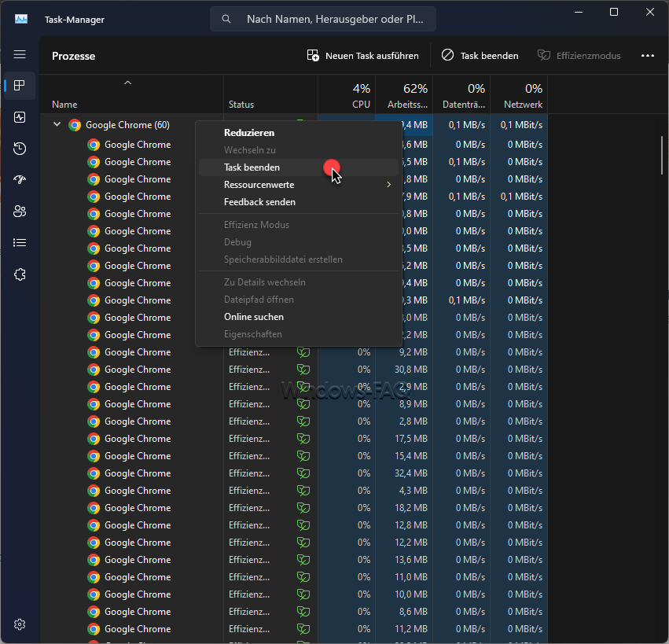Select Chrome process using 12,8 MB
Viewport: 669px width, 644px height.
[294, 525]
